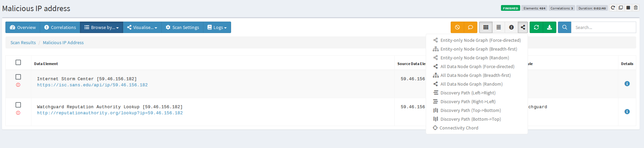Click into the Search input field
Image resolution: width=644 pixels, height=148 pixels.
pos(604,27)
